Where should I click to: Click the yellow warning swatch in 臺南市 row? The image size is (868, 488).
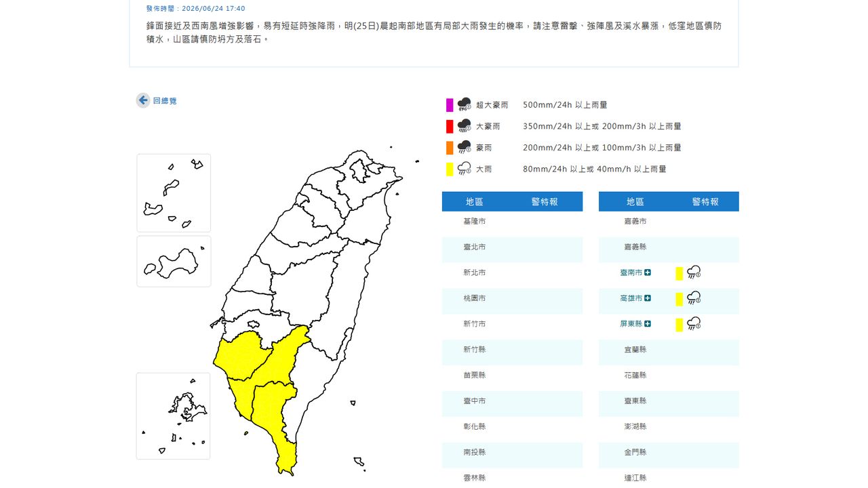pyautogui.click(x=679, y=274)
